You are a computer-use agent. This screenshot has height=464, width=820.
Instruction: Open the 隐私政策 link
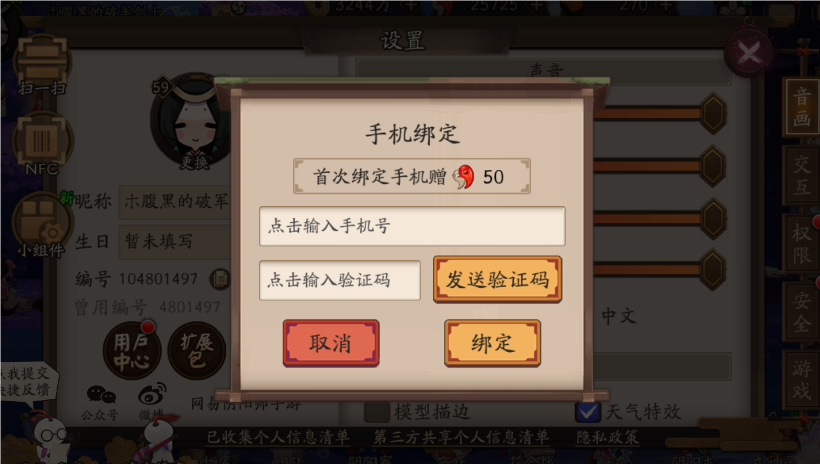607,437
